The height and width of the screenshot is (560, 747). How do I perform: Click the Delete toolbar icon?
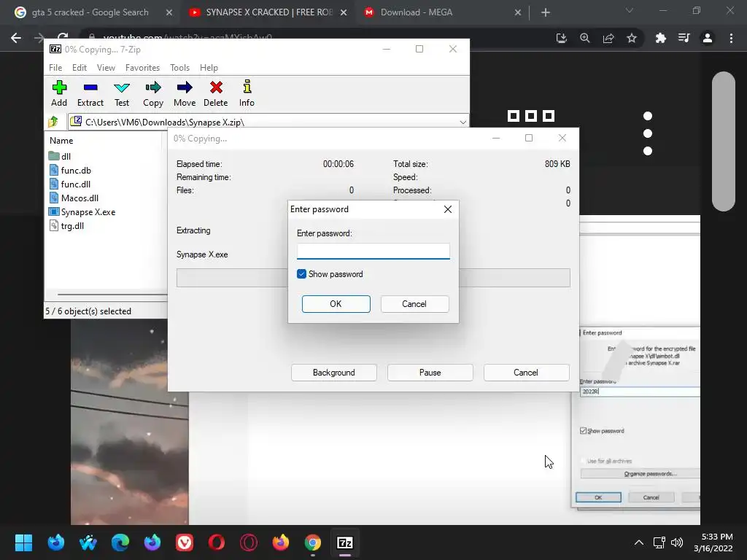pyautogui.click(x=216, y=93)
